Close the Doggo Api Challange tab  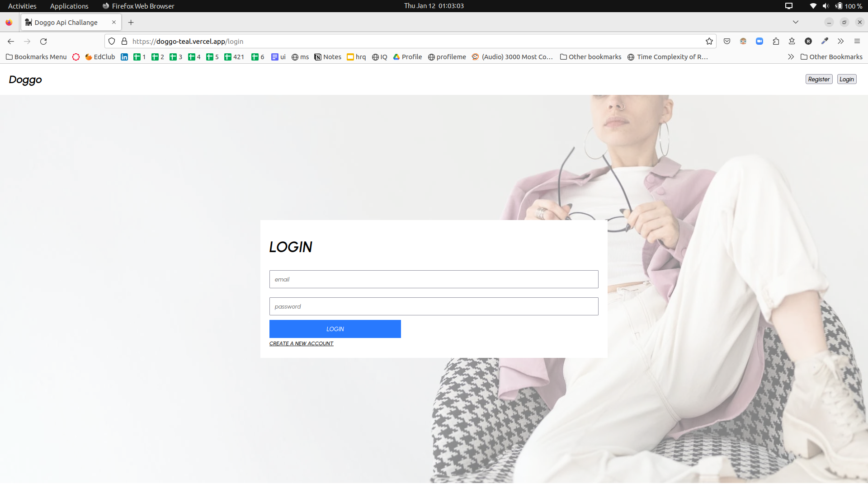tap(114, 22)
